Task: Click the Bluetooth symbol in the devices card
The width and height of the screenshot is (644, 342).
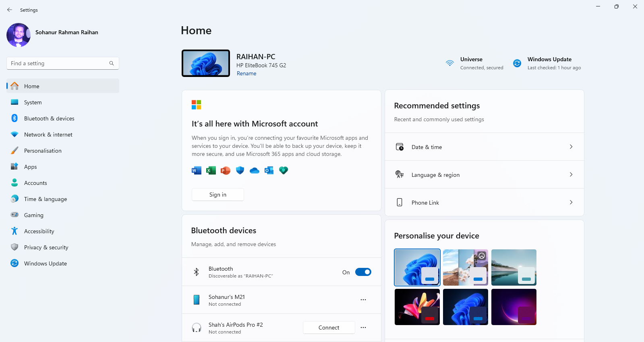Action: click(197, 272)
